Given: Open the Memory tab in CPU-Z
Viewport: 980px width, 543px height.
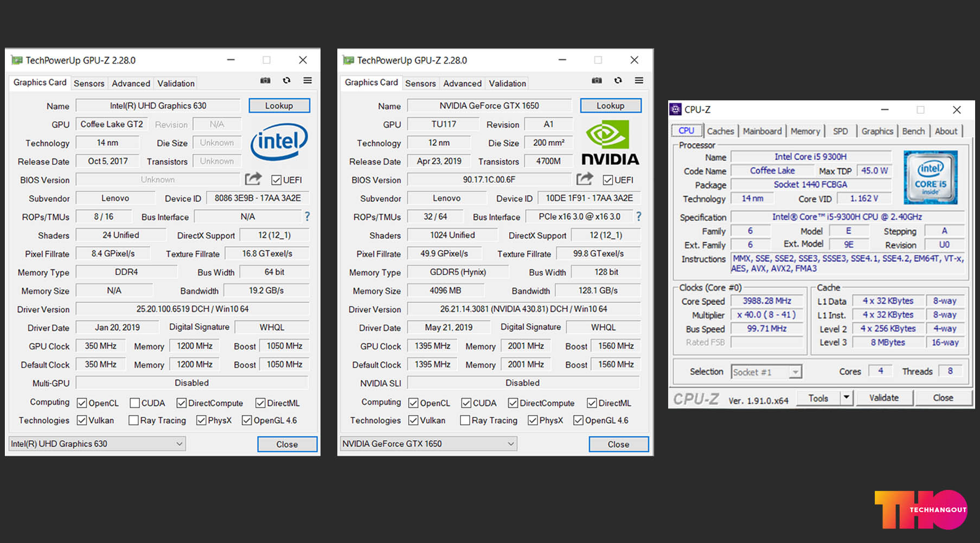Looking at the screenshot, I should point(805,131).
